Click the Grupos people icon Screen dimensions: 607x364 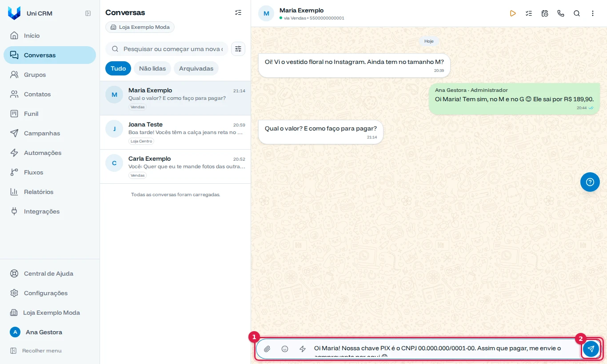(14, 75)
